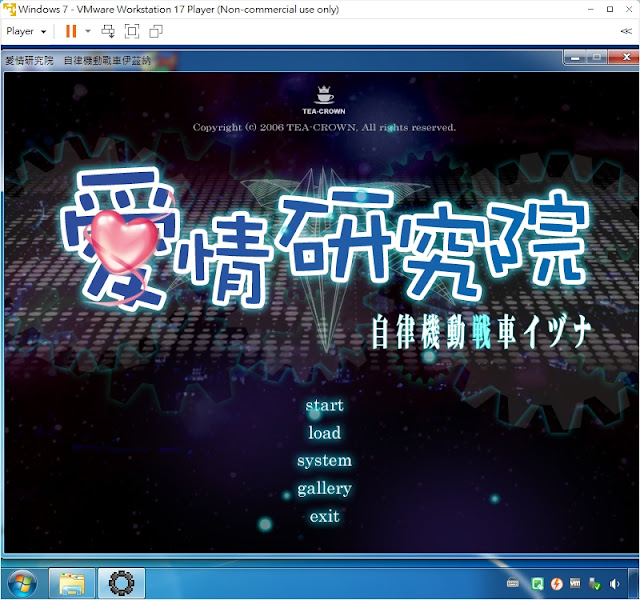Choose exit on the game menu
The height and width of the screenshot is (600, 640).
(324, 516)
